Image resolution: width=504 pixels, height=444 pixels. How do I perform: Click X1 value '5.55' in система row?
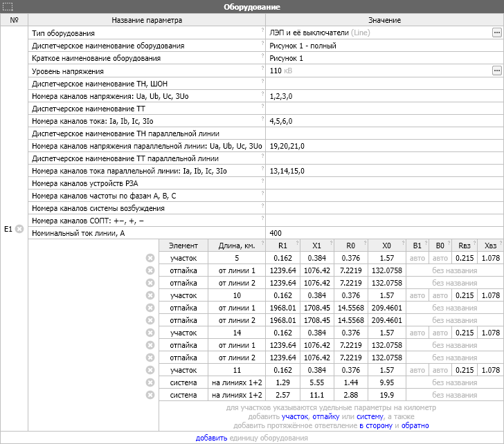coord(317,382)
